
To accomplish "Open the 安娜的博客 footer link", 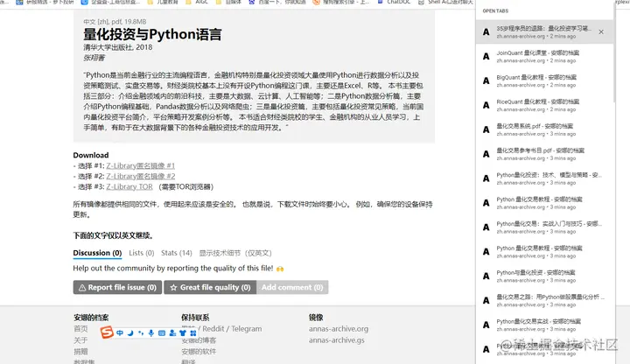I will [199, 340].
